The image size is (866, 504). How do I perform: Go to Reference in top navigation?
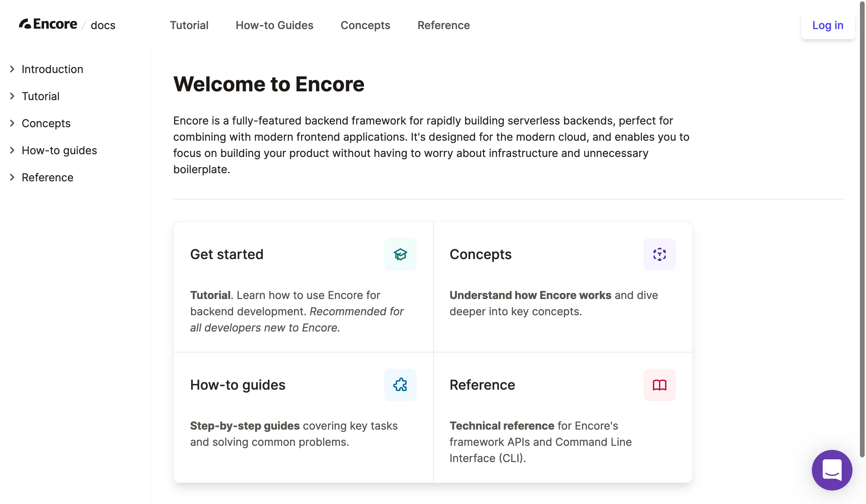click(443, 25)
